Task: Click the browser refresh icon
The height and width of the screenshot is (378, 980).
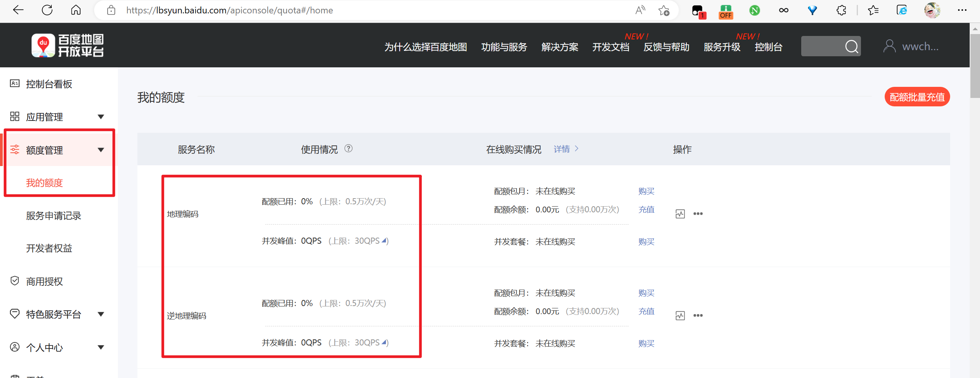Action: (x=47, y=10)
